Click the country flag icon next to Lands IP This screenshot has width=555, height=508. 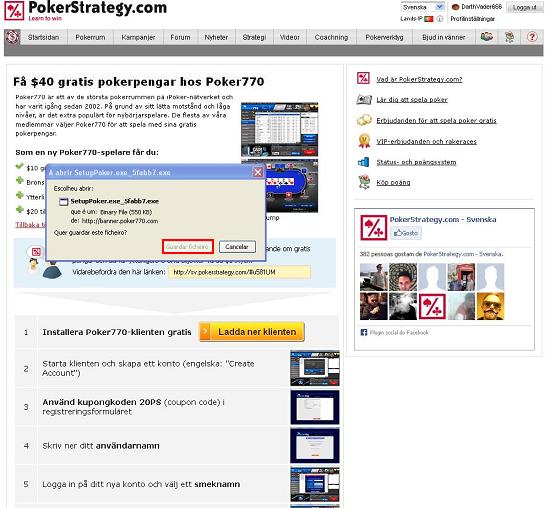[429, 19]
